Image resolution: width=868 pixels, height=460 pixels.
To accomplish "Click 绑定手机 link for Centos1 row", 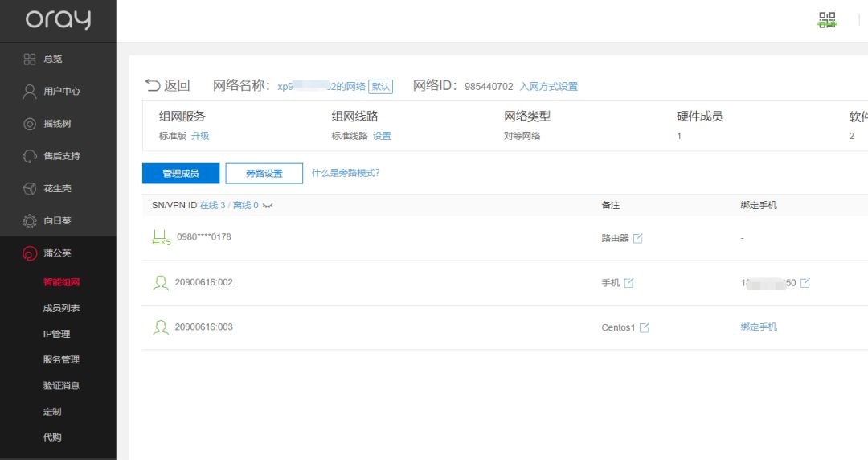I will (x=759, y=327).
